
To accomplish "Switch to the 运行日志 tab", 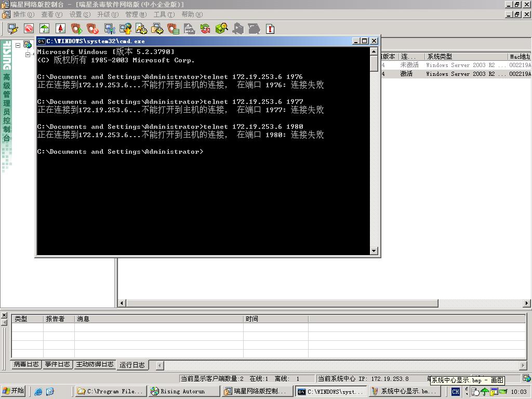I will point(132,365).
